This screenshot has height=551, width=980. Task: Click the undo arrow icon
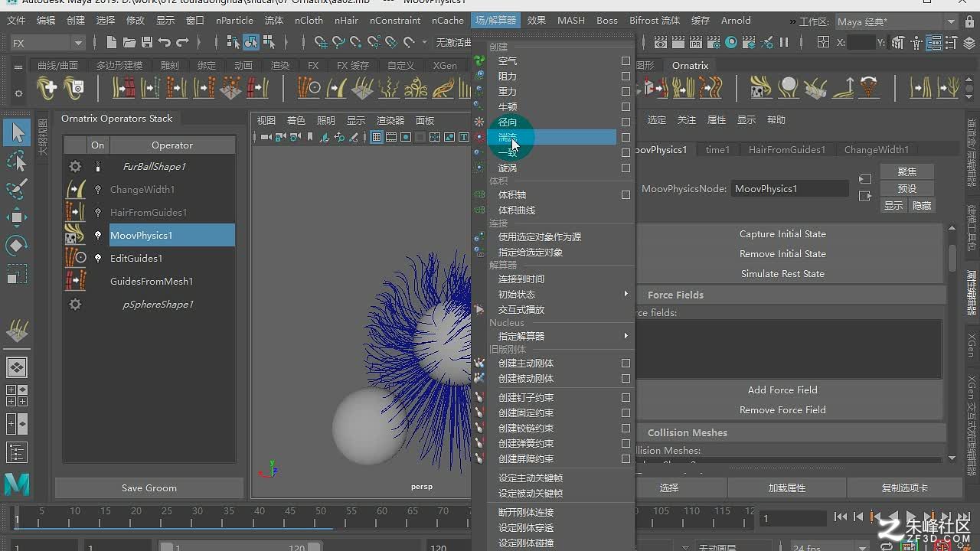[165, 43]
